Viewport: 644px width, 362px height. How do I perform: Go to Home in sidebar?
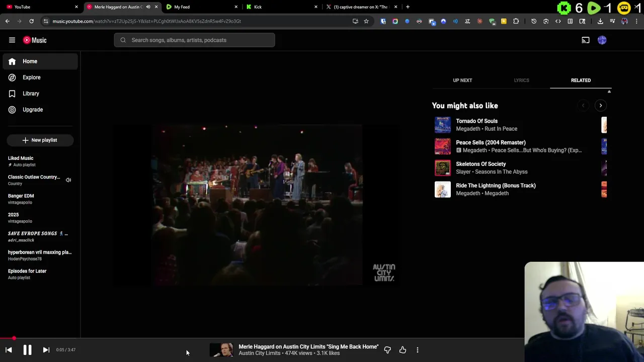click(x=40, y=61)
